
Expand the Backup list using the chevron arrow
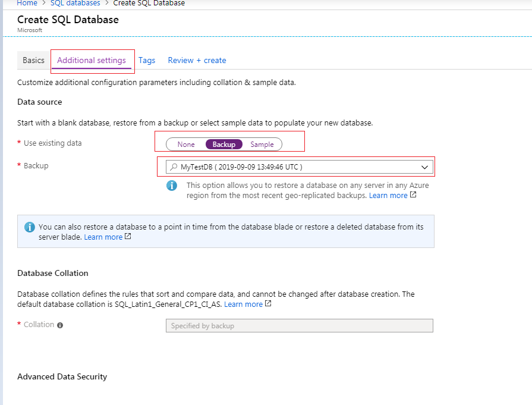click(x=424, y=167)
